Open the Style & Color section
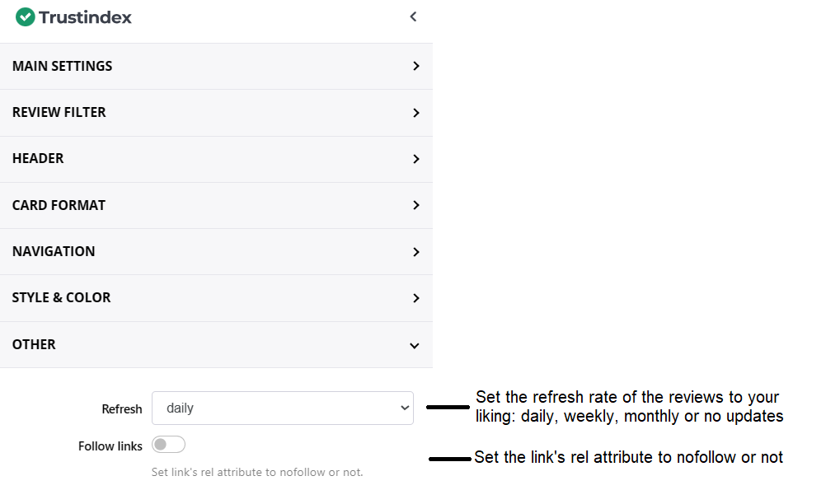The height and width of the screenshot is (504, 840). (x=61, y=297)
